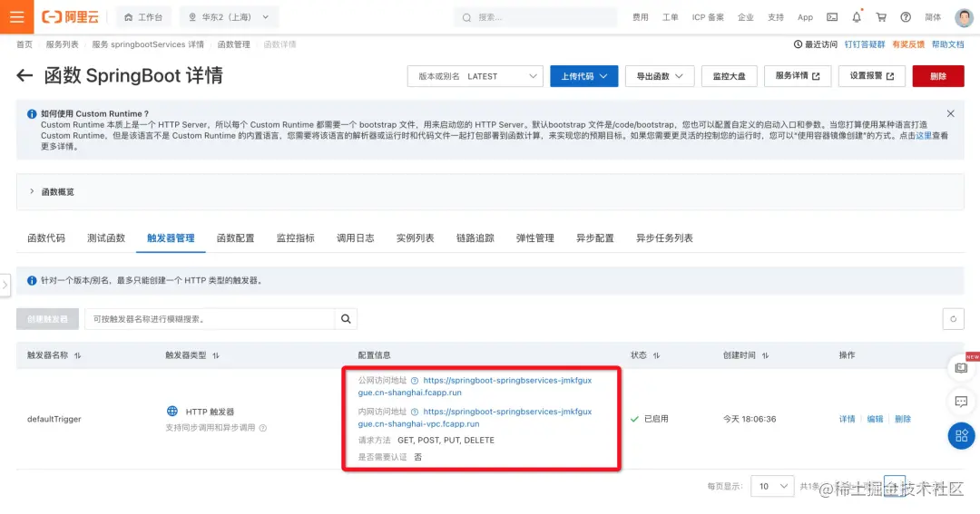
Task: Click 删除 link in defaultTrigger row
Action: pos(903,419)
